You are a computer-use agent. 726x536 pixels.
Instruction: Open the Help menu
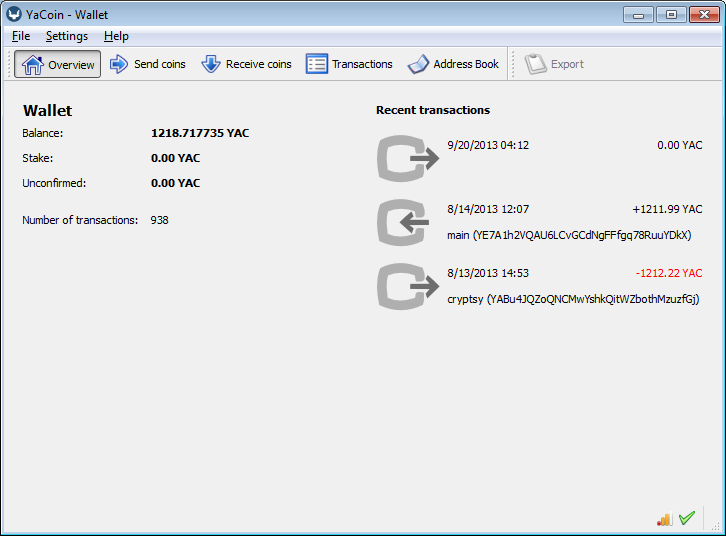pos(116,36)
